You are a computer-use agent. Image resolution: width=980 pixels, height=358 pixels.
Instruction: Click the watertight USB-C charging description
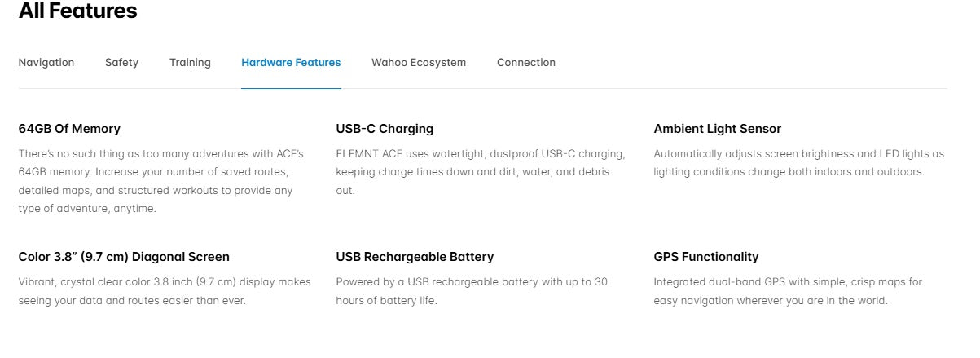click(481, 172)
